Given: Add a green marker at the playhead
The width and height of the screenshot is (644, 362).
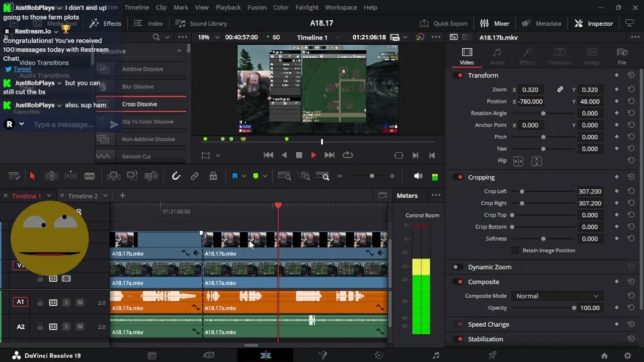Looking at the screenshot, I should point(256,176).
